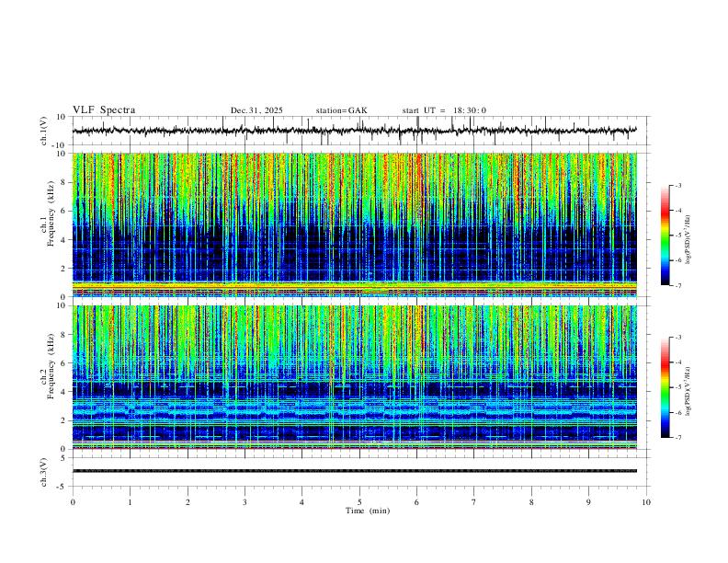Viewport: 728px width, 563px height.
Task: Click the time axis tick label '7'
Action: [x=474, y=502]
